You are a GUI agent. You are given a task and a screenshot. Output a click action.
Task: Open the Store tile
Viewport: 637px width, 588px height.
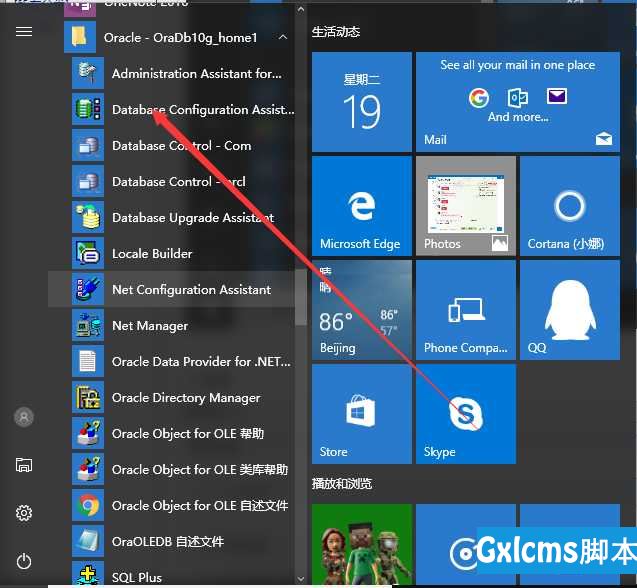click(362, 414)
